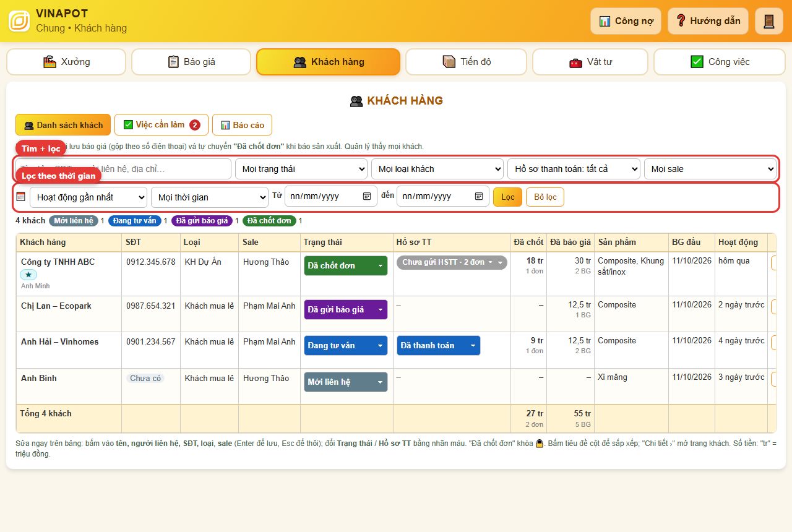Open the Hồ sơ thanh toán filter dropdown
This screenshot has height=532, width=792.
tap(574, 169)
